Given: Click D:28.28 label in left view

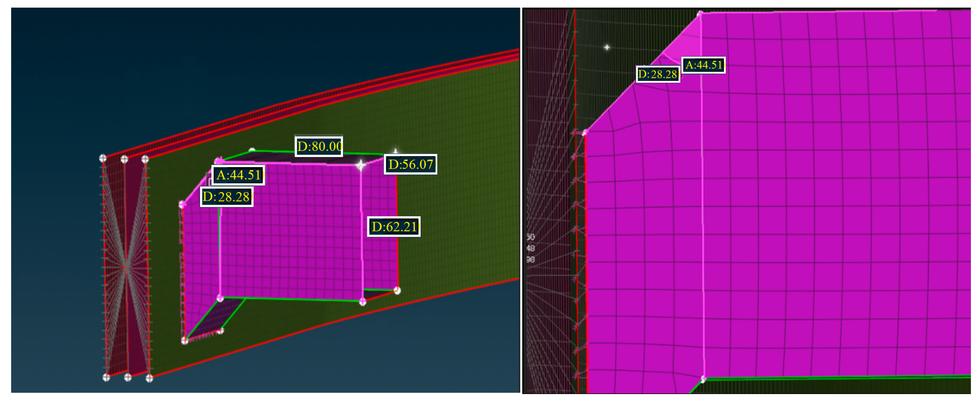Looking at the screenshot, I should click(226, 197).
